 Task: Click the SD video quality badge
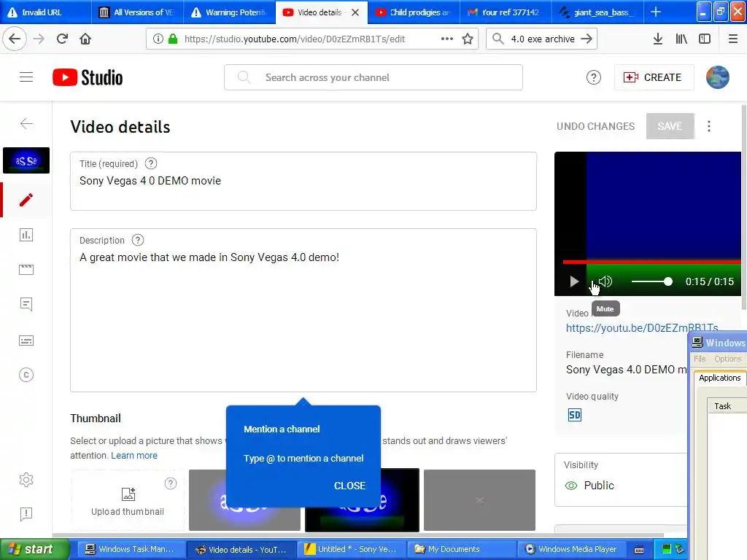pyautogui.click(x=575, y=415)
